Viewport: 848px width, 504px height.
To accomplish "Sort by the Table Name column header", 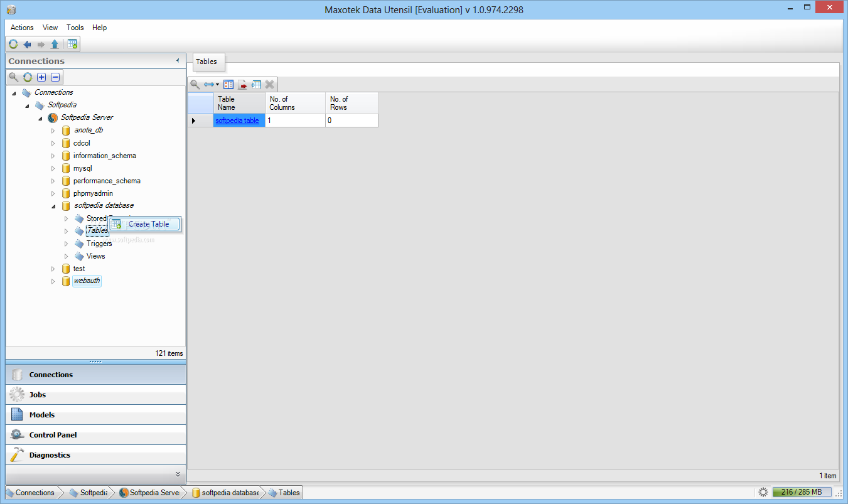I will pos(239,103).
